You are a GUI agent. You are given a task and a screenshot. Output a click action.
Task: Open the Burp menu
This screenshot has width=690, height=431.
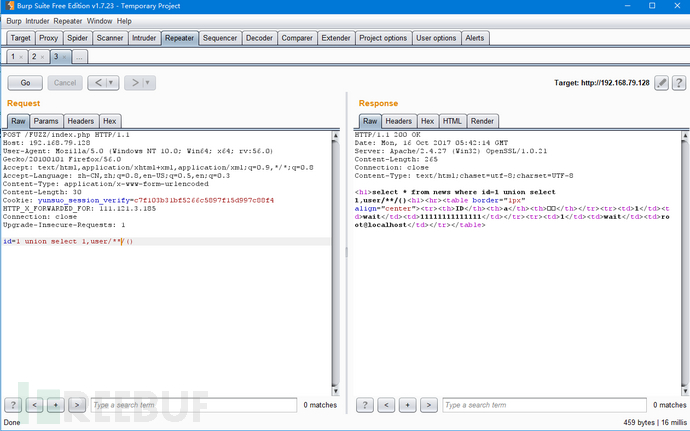14,21
